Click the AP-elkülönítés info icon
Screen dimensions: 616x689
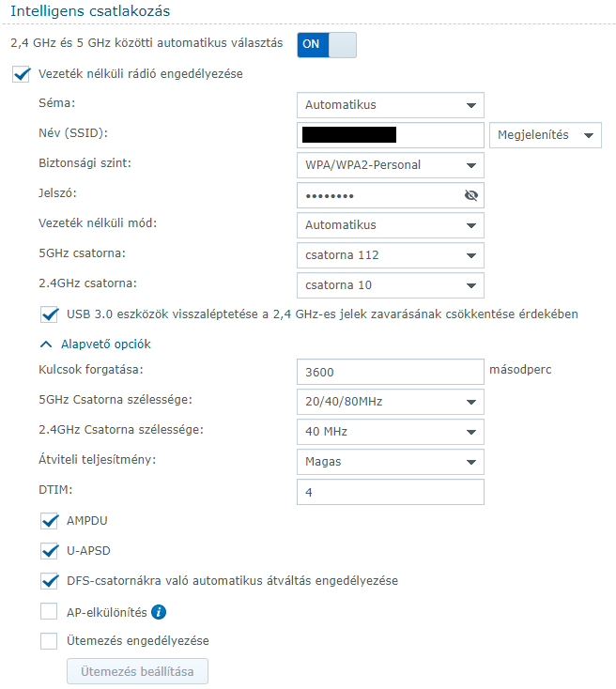click(x=159, y=613)
